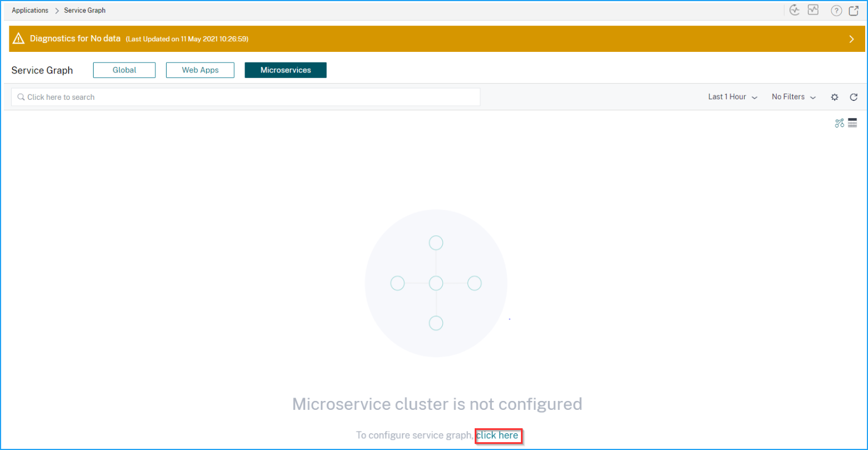Open the No Filters dropdown
868x450 pixels.
pyautogui.click(x=794, y=97)
